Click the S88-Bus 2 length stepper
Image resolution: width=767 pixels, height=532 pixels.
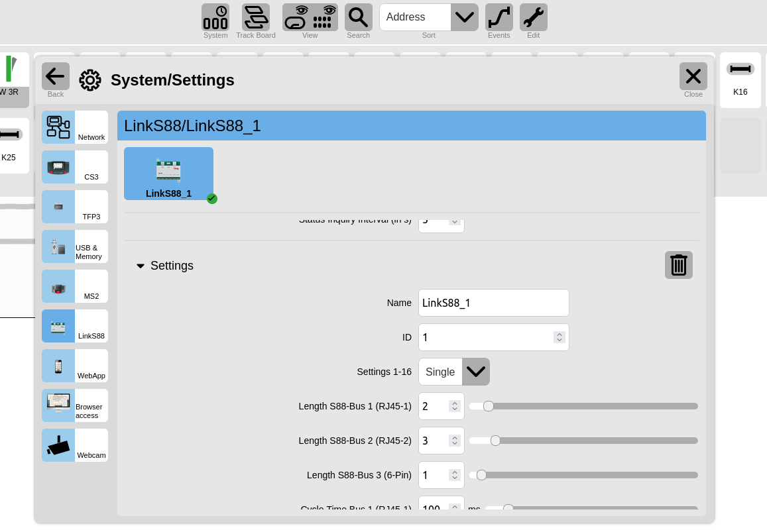454,441
